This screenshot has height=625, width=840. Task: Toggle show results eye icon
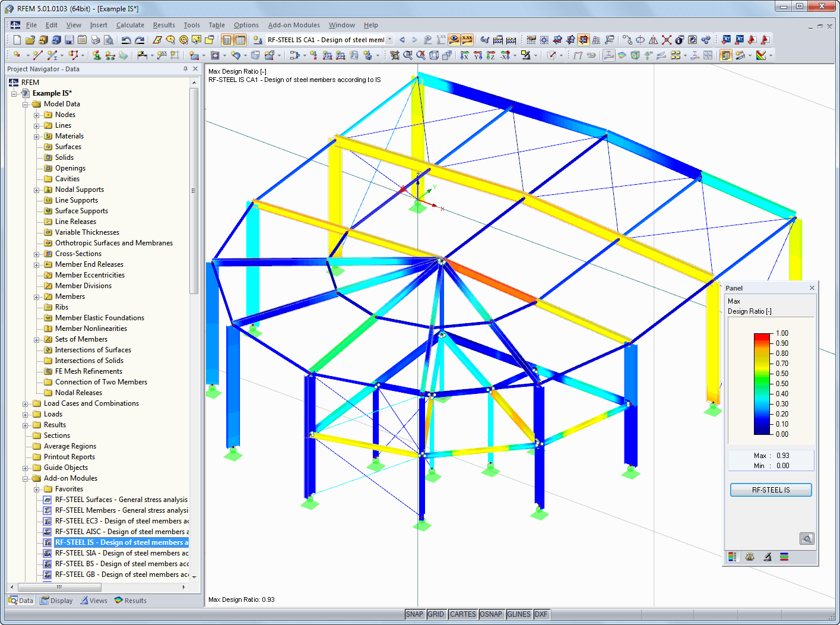click(454, 40)
